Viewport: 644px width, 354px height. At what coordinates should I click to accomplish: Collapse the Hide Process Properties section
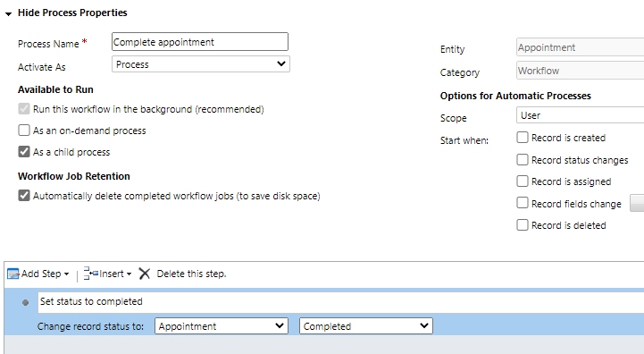tap(8, 14)
